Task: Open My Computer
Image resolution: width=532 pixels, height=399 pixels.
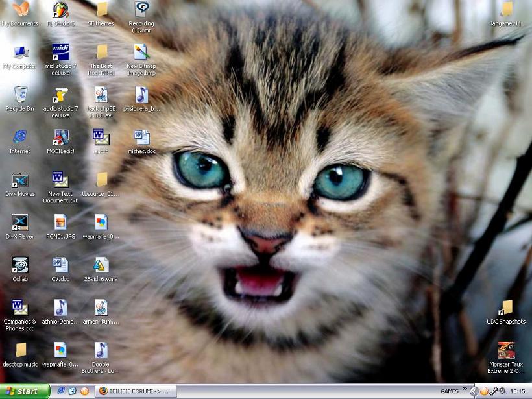Action: click(x=20, y=53)
